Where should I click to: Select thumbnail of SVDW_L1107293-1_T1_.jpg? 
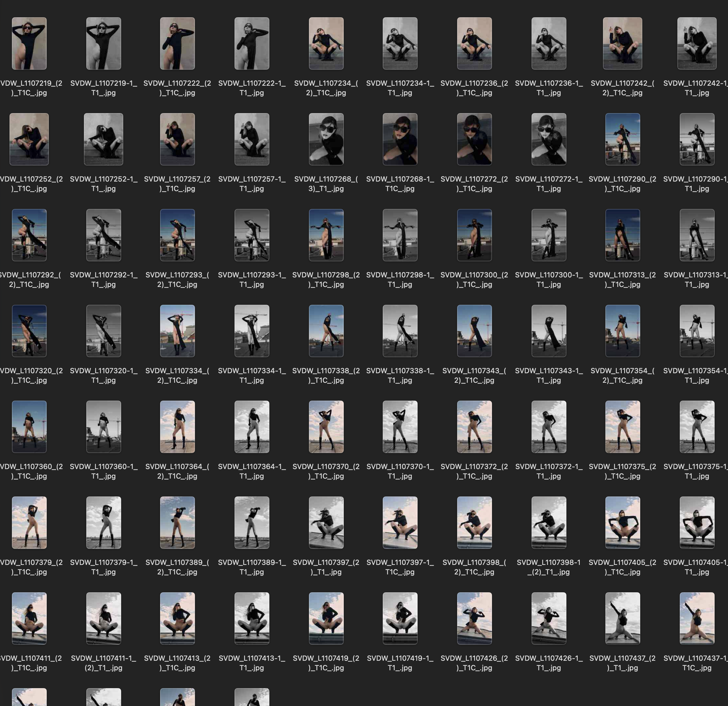252,235
